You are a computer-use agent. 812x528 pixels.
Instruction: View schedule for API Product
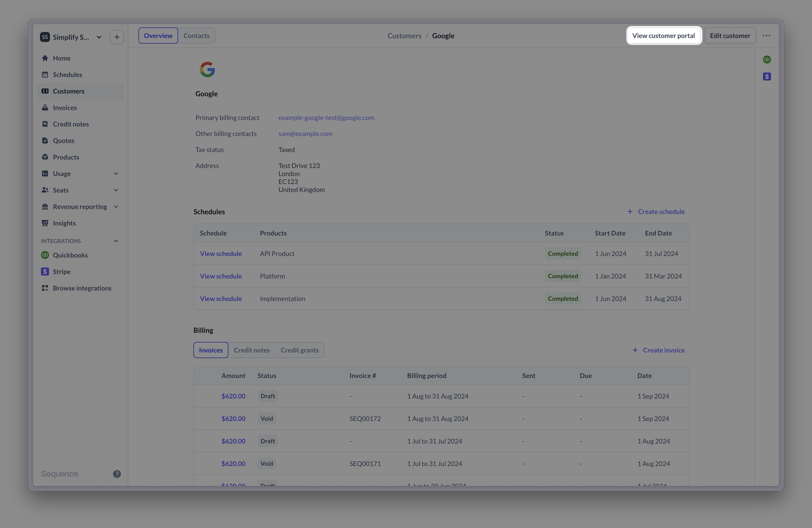tap(221, 253)
